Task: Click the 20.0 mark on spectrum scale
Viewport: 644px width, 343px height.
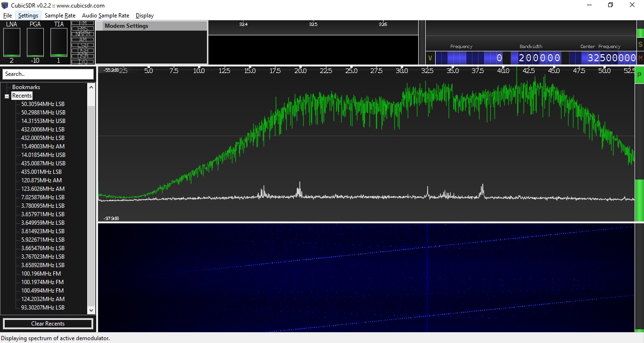Action: pyautogui.click(x=300, y=71)
